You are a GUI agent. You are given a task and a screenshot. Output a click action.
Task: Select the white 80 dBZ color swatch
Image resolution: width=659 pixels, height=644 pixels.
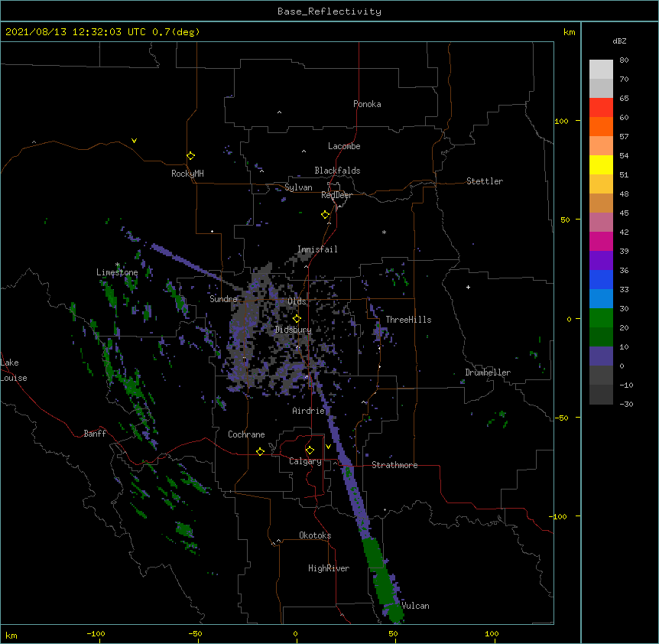tap(601, 70)
